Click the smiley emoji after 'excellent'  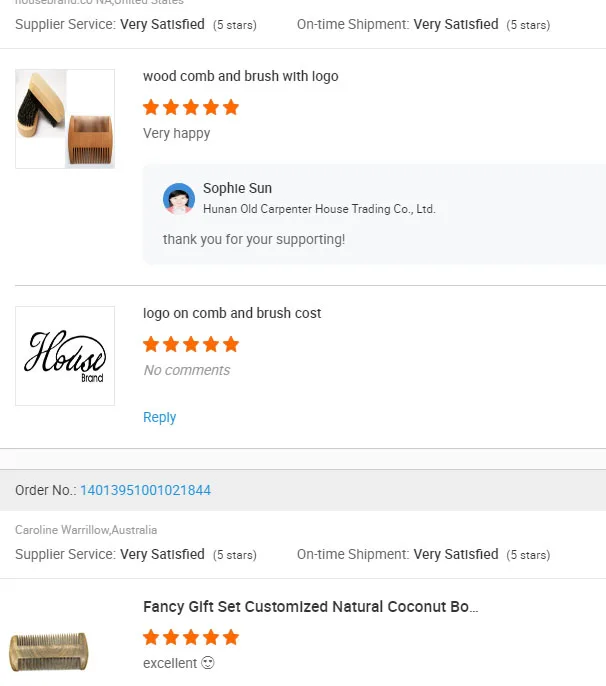[208, 663]
